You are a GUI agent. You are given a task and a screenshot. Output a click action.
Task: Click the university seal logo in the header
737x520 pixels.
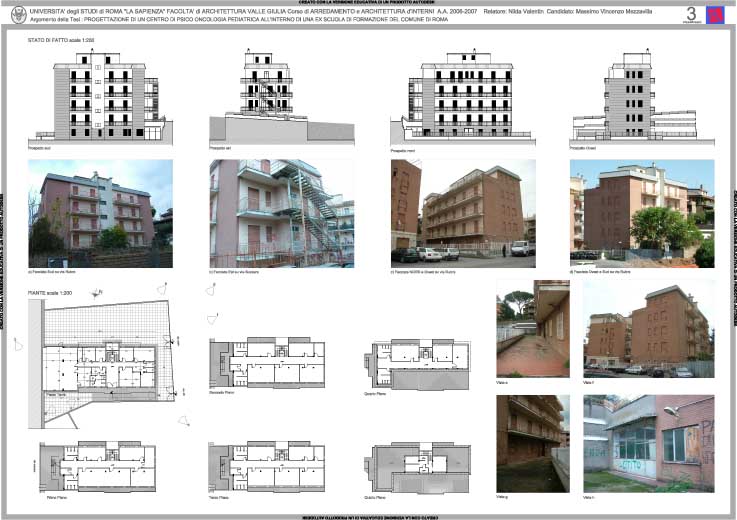18,15
